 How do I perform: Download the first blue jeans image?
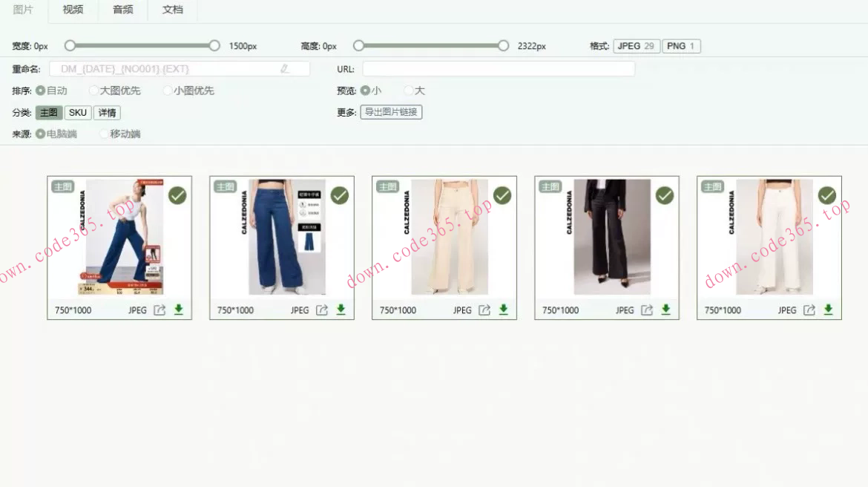179,310
